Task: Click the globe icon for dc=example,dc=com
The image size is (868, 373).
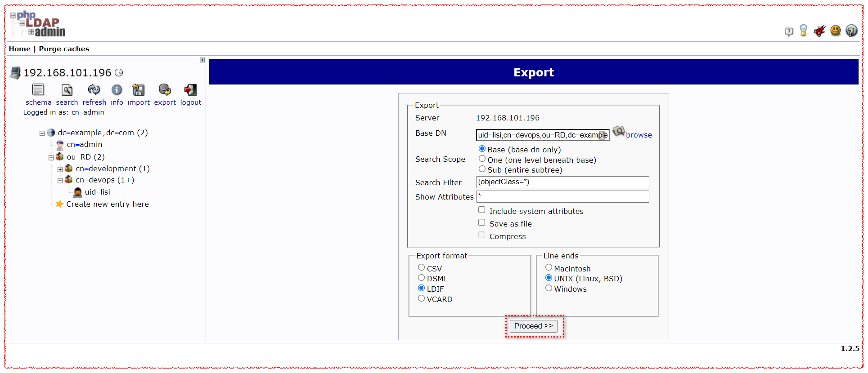Action: pos(51,133)
